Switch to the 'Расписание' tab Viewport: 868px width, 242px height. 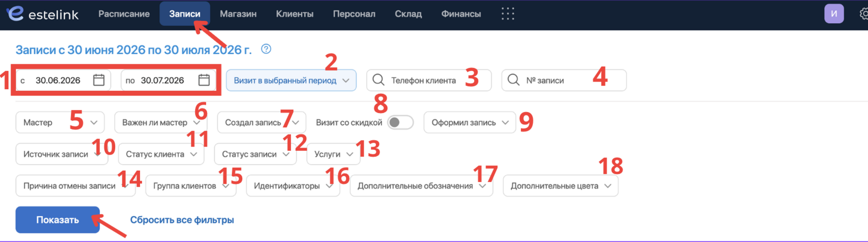tap(124, 14)
